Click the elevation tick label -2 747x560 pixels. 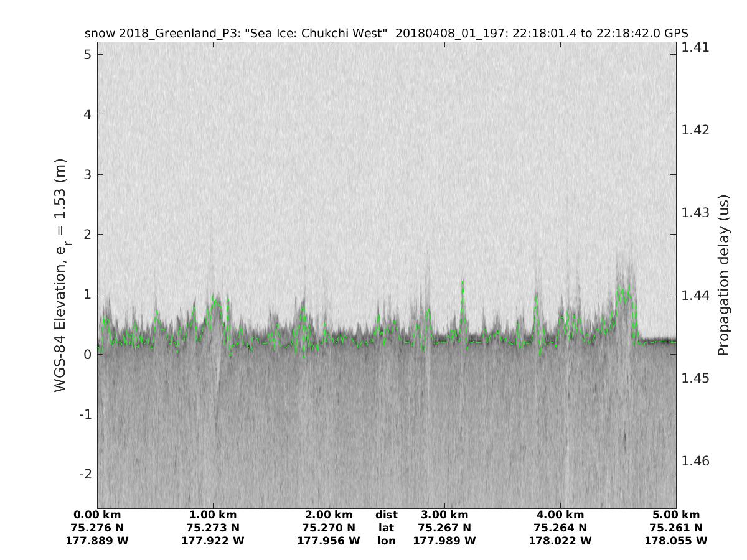(x=85, y=474)
